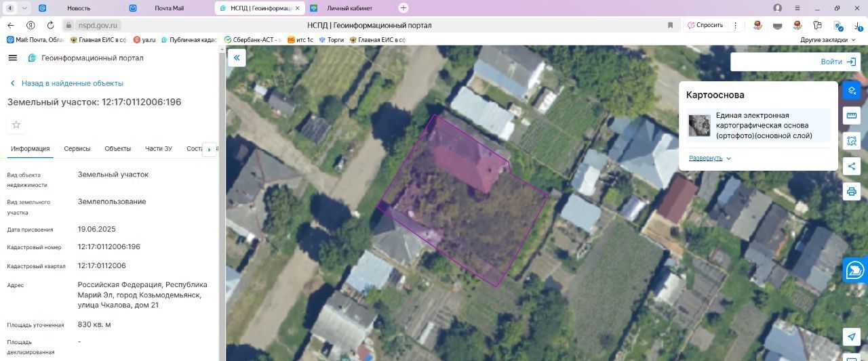Screen dimensions: 868x361
Task: Switch to the Информация tab
Action: pos(30,149)
